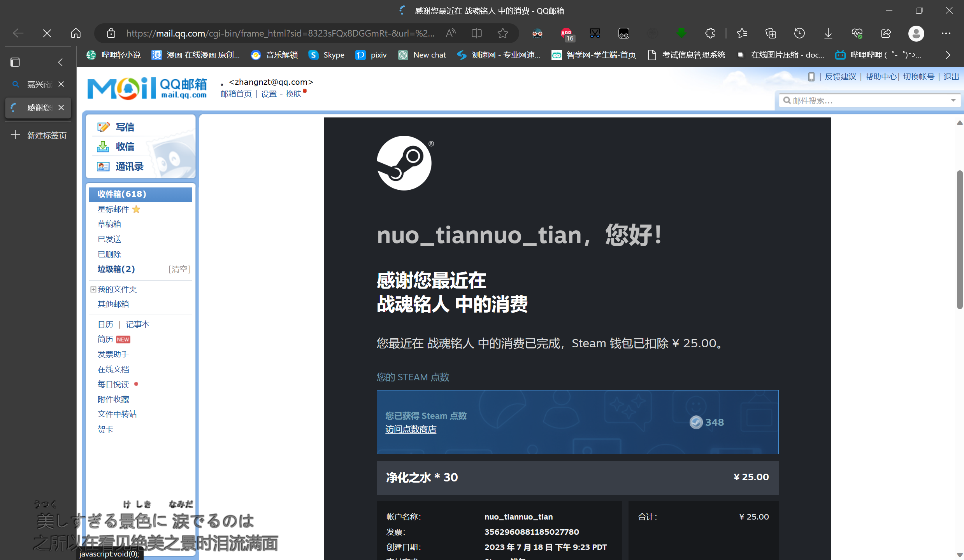Click the browser Home icon
This screenshot has width=964, height=560.
coord(76,33)
